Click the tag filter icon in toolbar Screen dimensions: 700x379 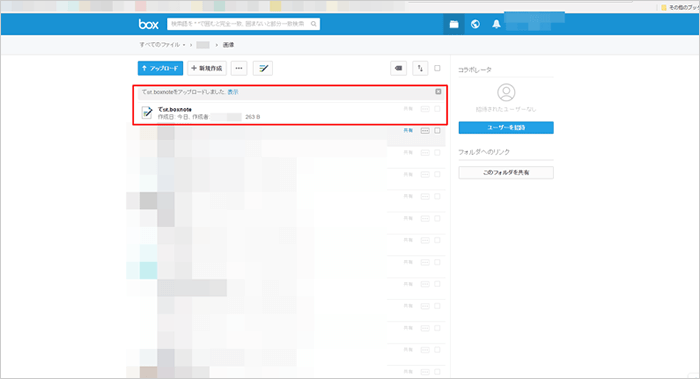coord(398,68)
